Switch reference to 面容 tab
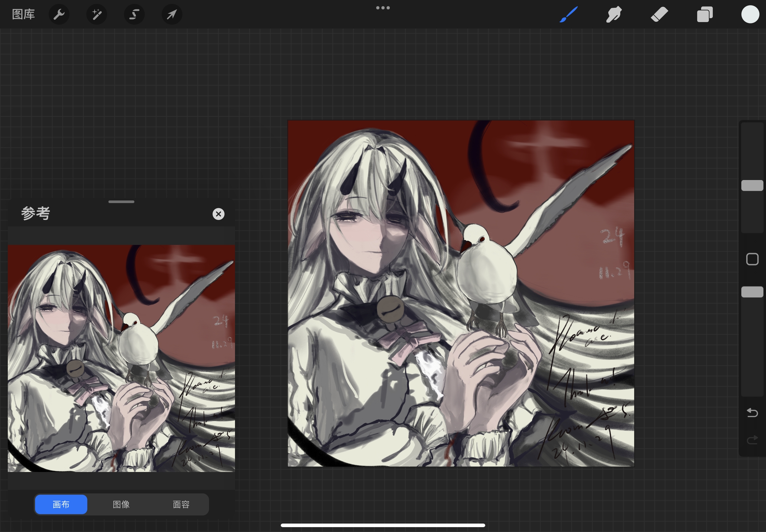The height and width of the screenshot is (532, 766). point(181,504)
